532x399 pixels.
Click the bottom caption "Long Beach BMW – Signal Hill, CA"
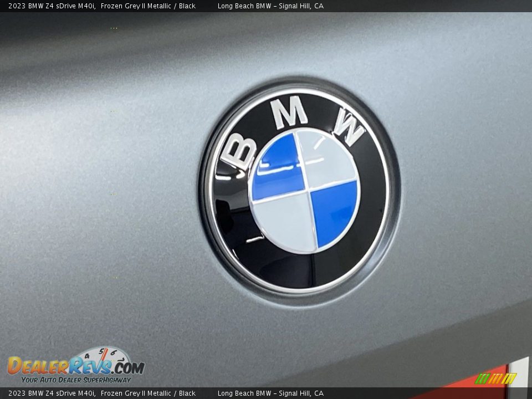(x=270, y=393)
